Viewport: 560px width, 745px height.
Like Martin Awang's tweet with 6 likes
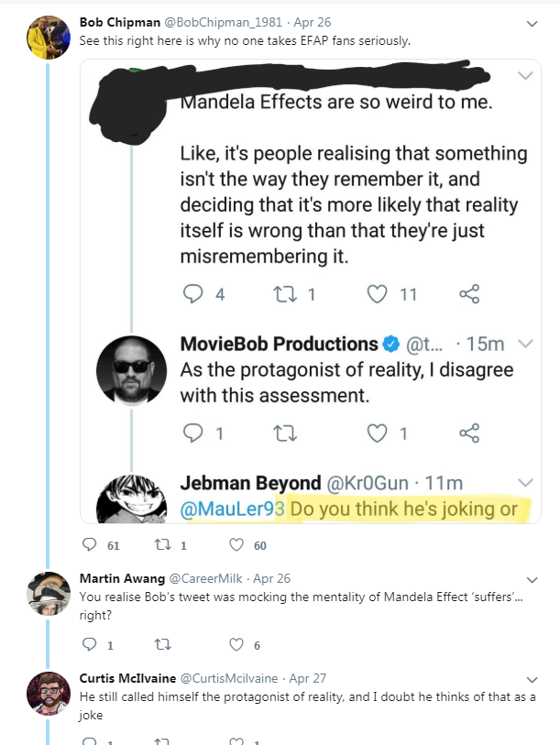236,644
